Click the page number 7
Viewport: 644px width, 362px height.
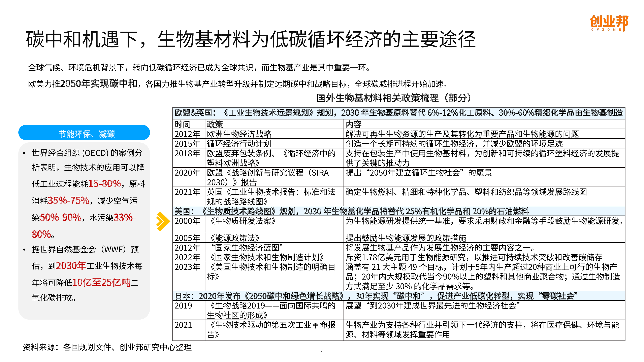322,350
